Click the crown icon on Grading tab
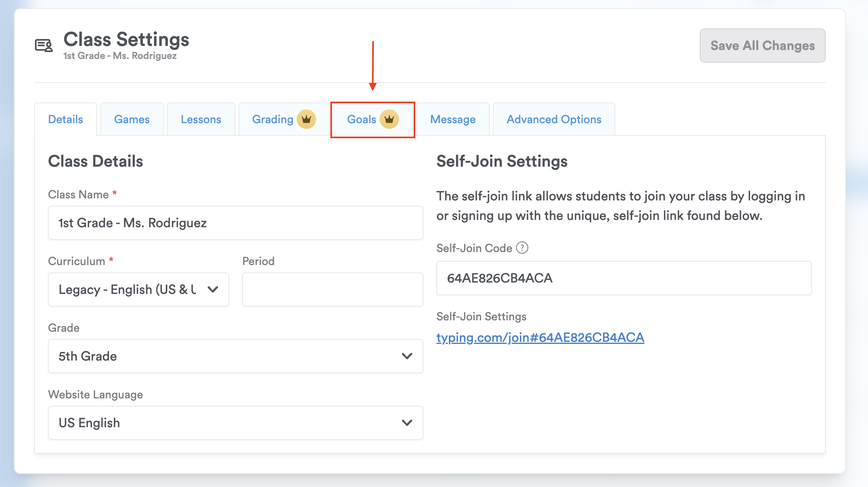Screen dimensions: 868x487 coord(306,119)
